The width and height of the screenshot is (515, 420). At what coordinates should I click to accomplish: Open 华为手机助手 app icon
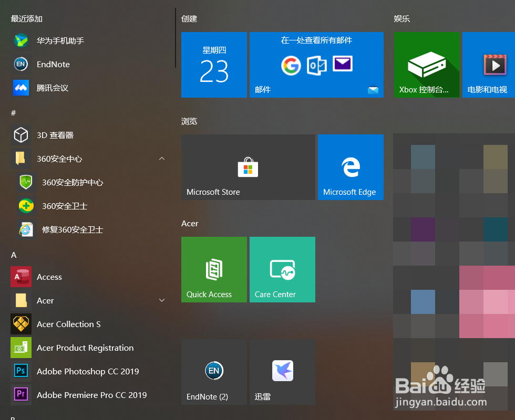[x=21, y=40]
